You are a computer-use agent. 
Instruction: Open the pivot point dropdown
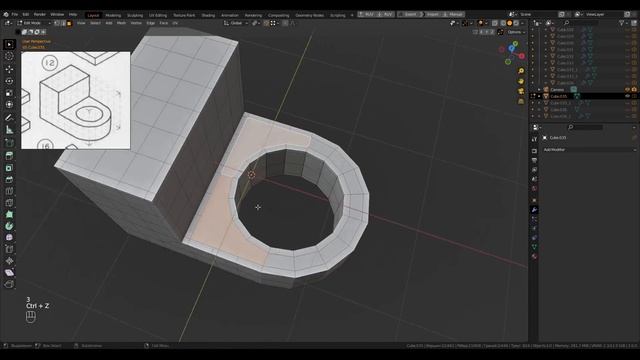point(256,23)
